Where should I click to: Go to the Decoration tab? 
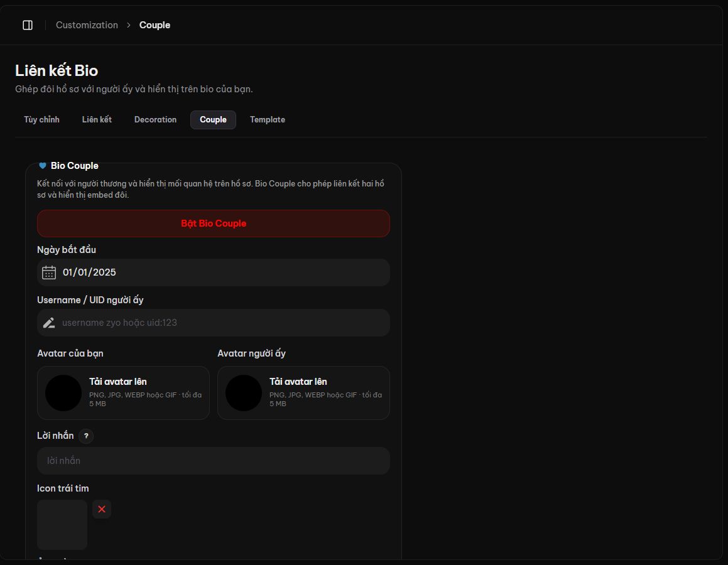click(x=155, y=120)
